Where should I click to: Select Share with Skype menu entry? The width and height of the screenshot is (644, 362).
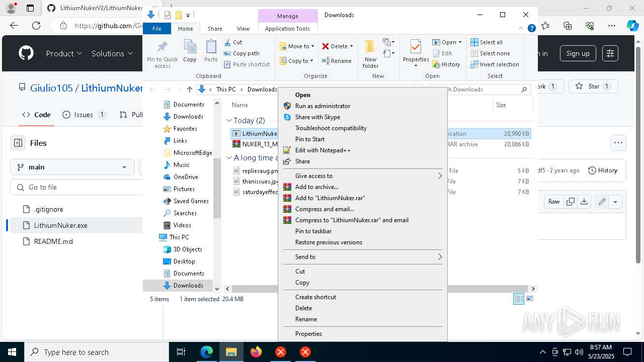click(x=362, y=117)
